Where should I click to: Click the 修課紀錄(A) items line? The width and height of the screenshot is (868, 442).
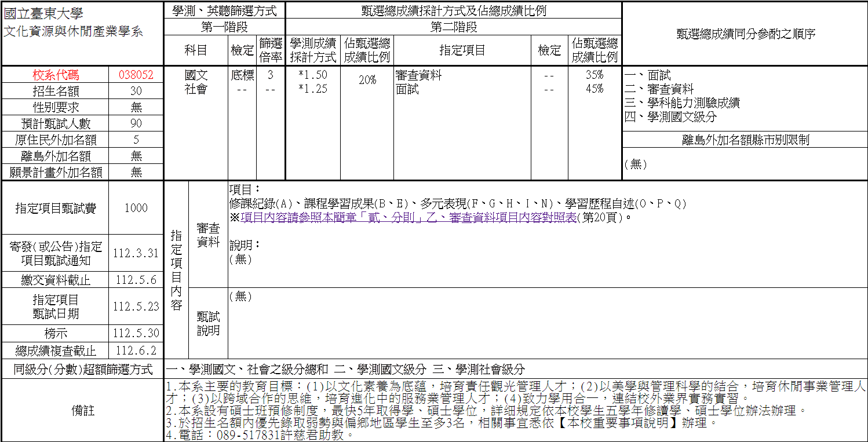pyautogui.click(x=458, y=203)
